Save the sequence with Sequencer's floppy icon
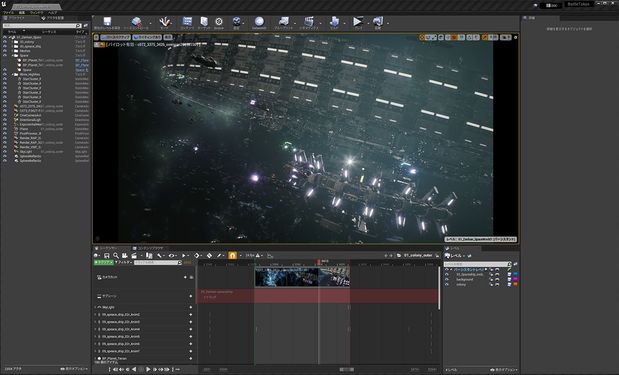Viewport: 619px width, 375px height. click(x=107, y=256)
